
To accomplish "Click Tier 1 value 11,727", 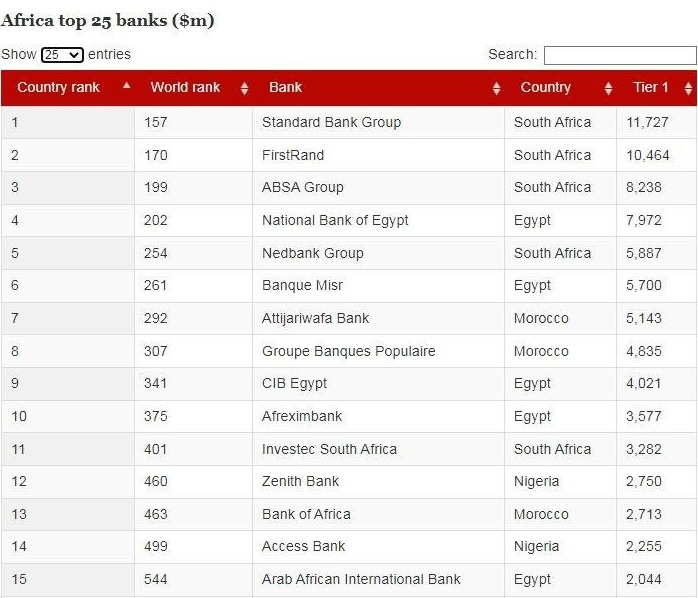I will click(647, 122).
